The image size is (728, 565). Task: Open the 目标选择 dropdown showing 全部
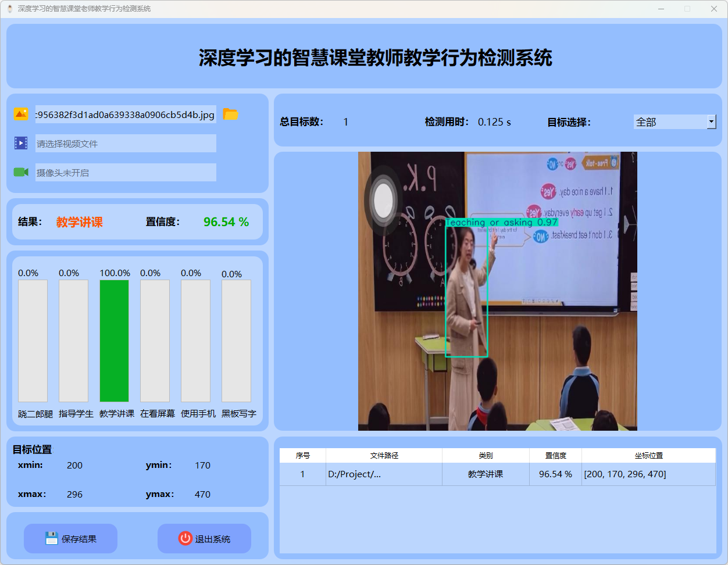coord(675,122)
